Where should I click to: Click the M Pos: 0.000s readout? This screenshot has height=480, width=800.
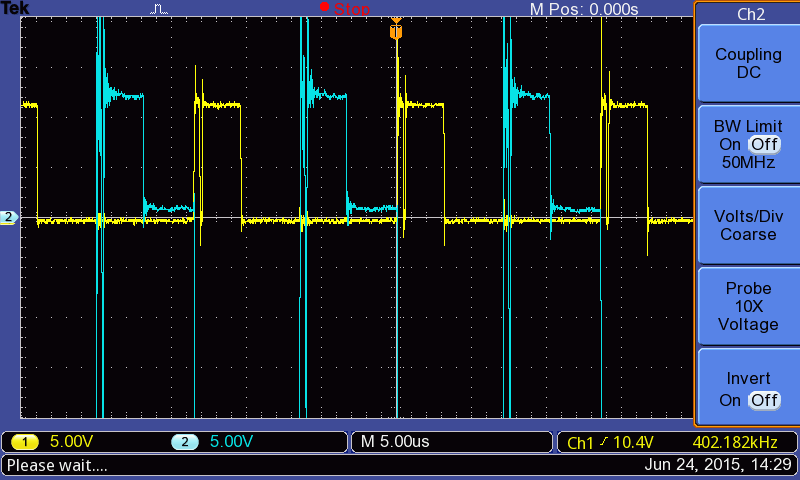click(x=584, y=9)
